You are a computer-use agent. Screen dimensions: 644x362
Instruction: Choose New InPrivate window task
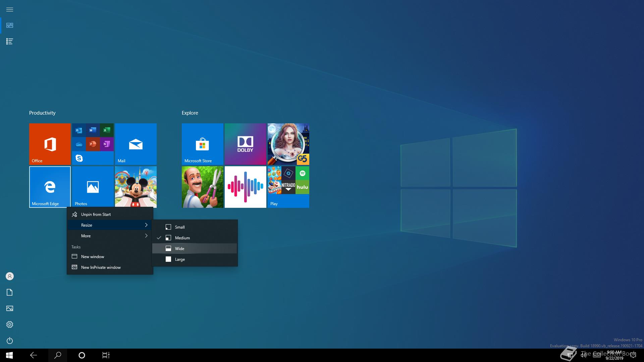(110, 267)
